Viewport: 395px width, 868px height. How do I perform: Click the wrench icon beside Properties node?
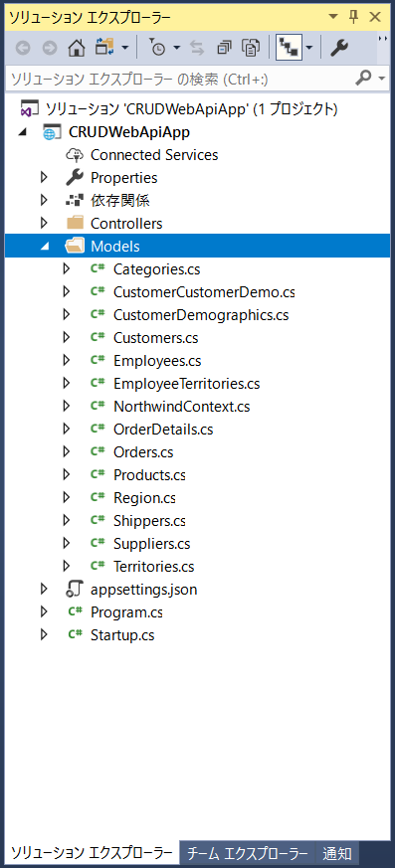point(75,178)
